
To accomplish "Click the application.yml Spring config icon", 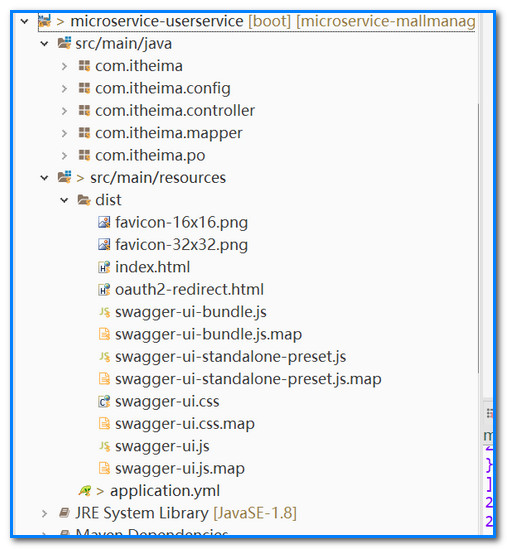I will (85, 491).
